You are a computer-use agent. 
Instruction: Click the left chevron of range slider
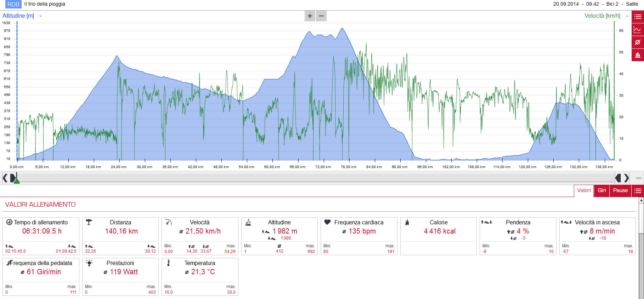pos(5,178)
